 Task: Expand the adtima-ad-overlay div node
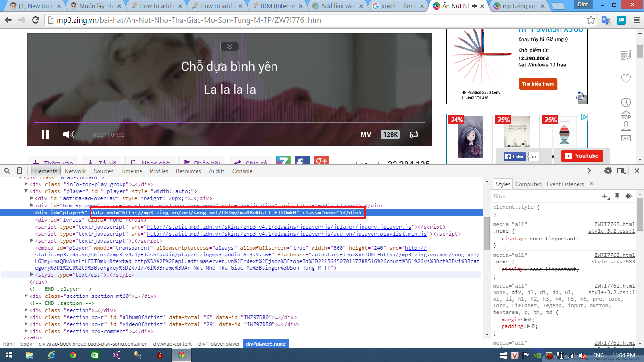[32, 198]
